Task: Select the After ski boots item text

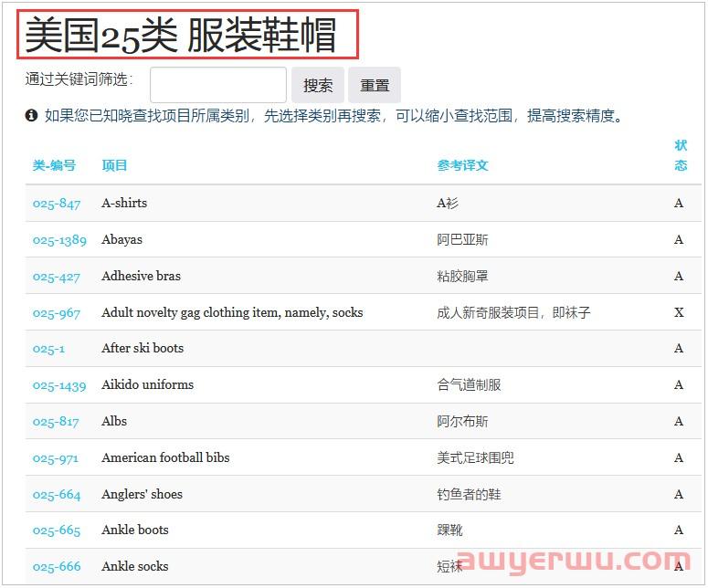Action: [143, 348]
